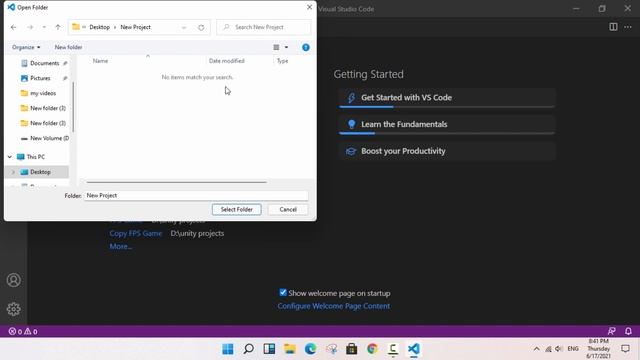
Task: Open the Organize menu
Action: pyautogui.click(x=26, y=47)
